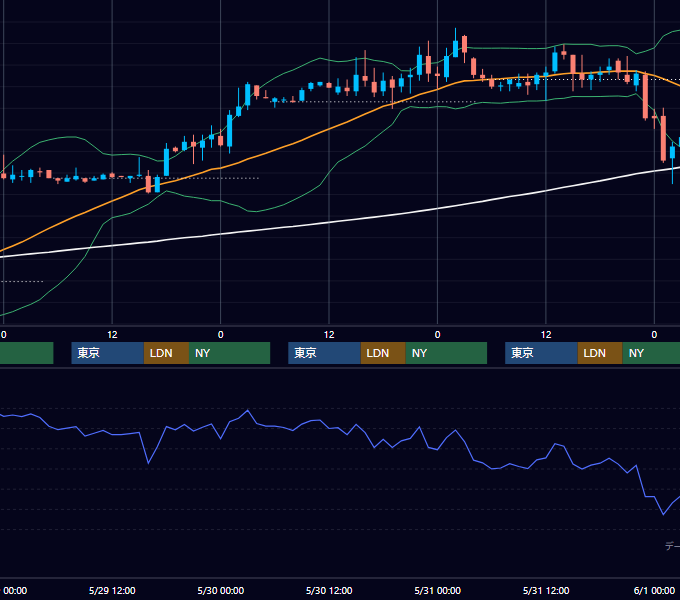Click the '5/30 00:00' date axis label

221,590
